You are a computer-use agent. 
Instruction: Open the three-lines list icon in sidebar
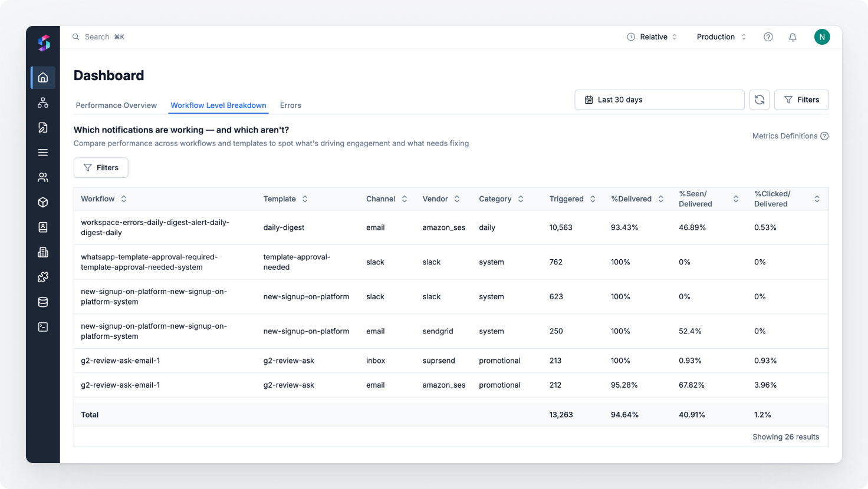43,153
